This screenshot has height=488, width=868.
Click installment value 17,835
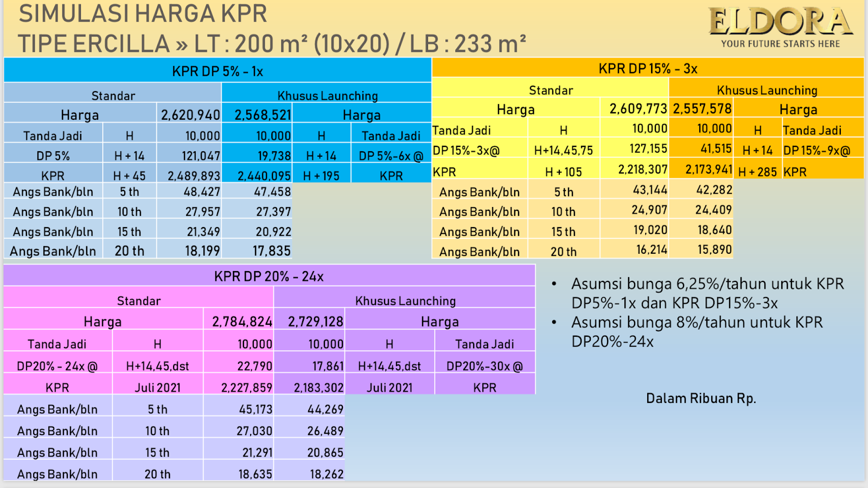tap(272, 251)
